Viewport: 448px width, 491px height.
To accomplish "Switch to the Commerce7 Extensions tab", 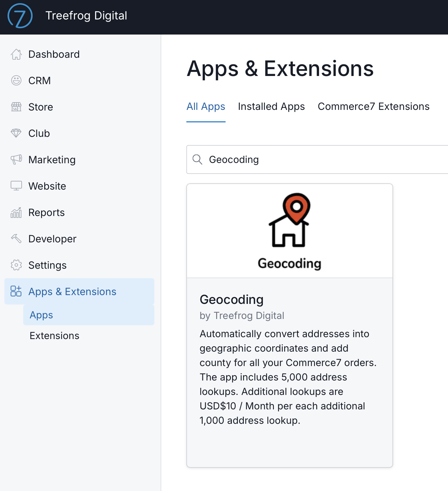I will tap(374, 107).
